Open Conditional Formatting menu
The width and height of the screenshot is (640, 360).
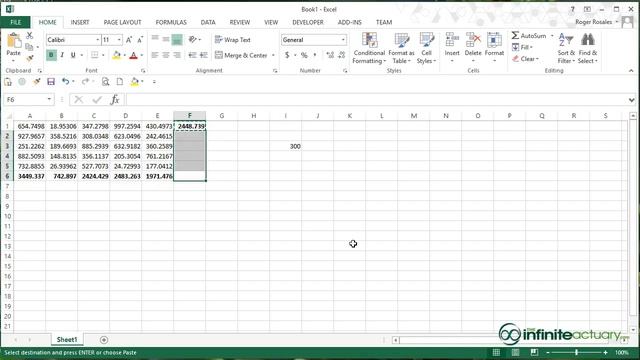369,48
